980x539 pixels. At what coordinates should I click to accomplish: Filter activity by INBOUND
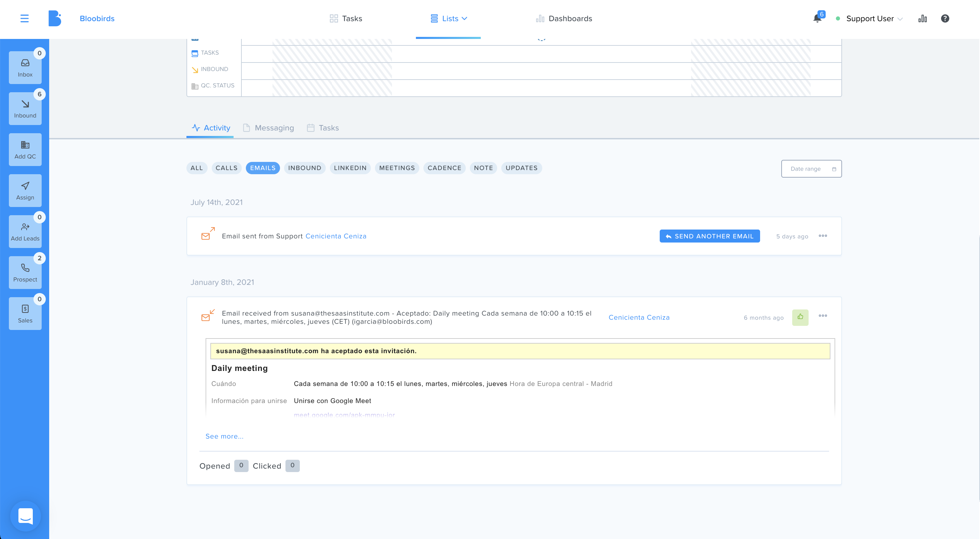[304, 168]
